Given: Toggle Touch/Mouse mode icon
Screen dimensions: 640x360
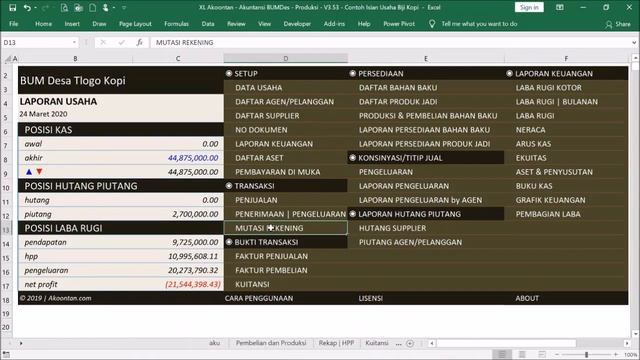Looking at the screenshot, I should pos(106,7).
